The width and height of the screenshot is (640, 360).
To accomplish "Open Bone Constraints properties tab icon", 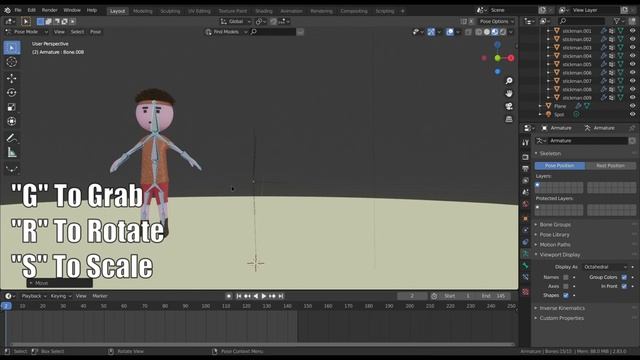I will (525, 277).
